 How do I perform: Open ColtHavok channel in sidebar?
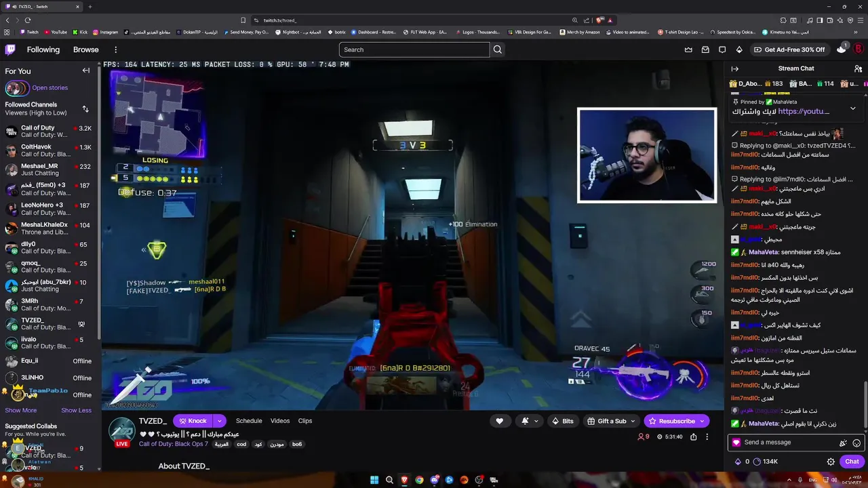click(x=49, y=150)
